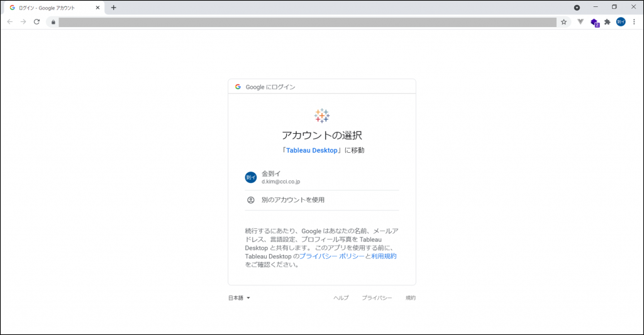The height and width of the screenshot is (335, 644).
Task: Expand the 日本語 language dropdown
Action: (x=239, y=298)
